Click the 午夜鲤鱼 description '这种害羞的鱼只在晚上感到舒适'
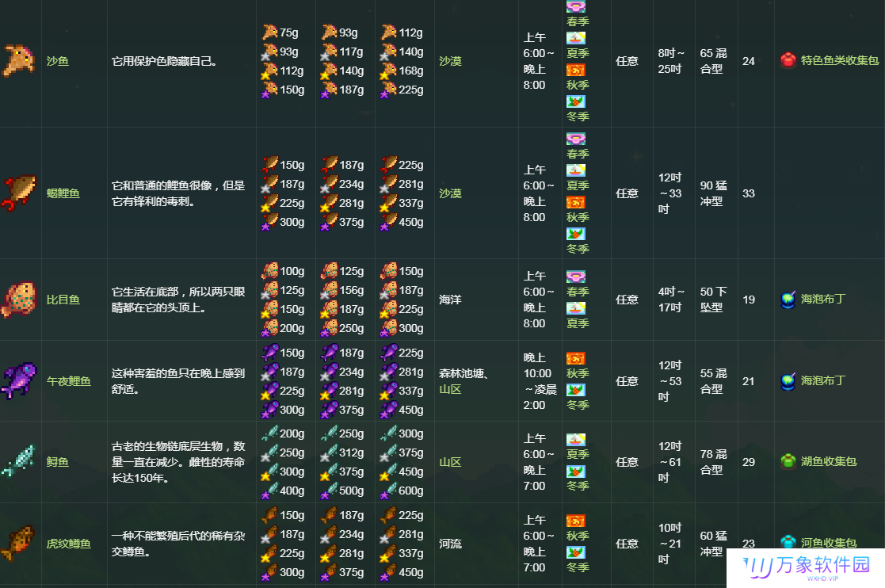Viewport: 885px width, 588px height. 178,381
